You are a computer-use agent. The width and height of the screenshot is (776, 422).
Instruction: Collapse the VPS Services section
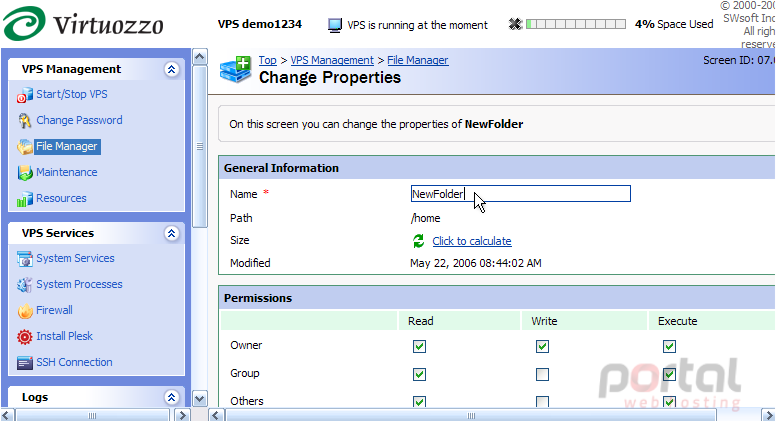[x=171, y=234]
